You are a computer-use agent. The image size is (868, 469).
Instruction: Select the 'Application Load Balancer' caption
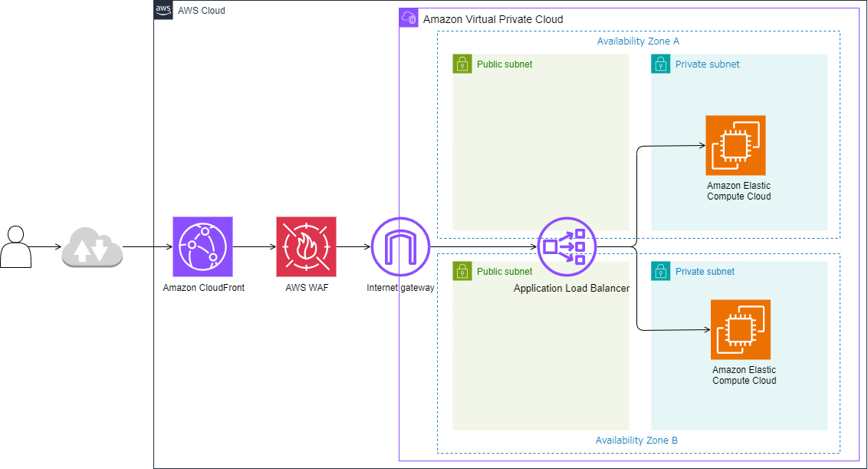[571, 289]
